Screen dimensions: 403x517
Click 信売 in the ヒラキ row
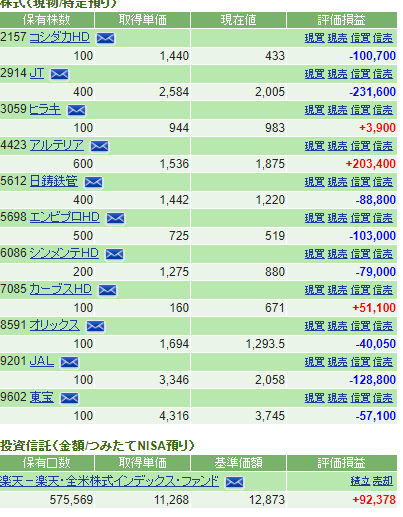pyautogui.click(x=383, y=110)
